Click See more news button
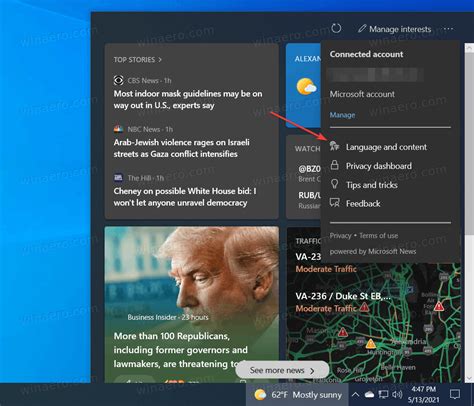Viewport: 474px width, 406px height. pos(282,370)
